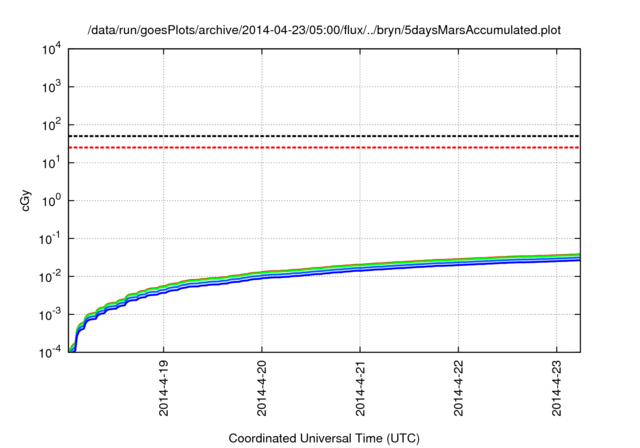This screenshot has width=640, height=448.
Task: Click the 10^-4 y-axis label
Action: 49,352
